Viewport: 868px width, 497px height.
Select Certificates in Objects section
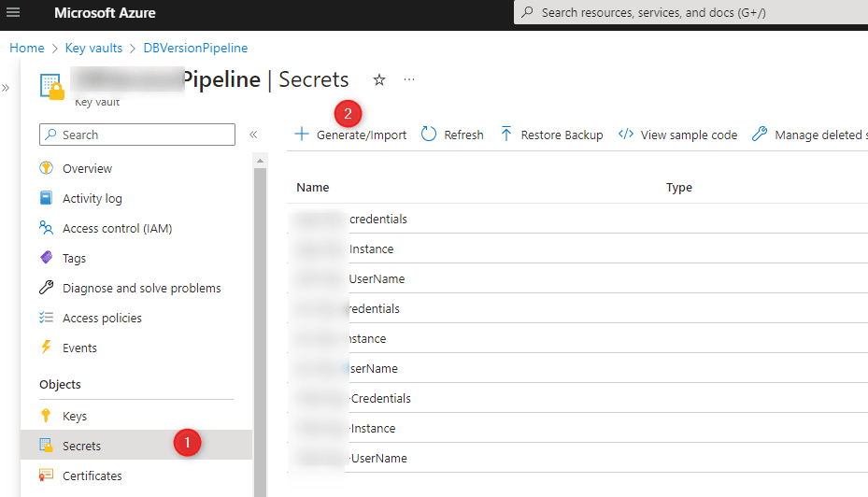click(92, 476)
